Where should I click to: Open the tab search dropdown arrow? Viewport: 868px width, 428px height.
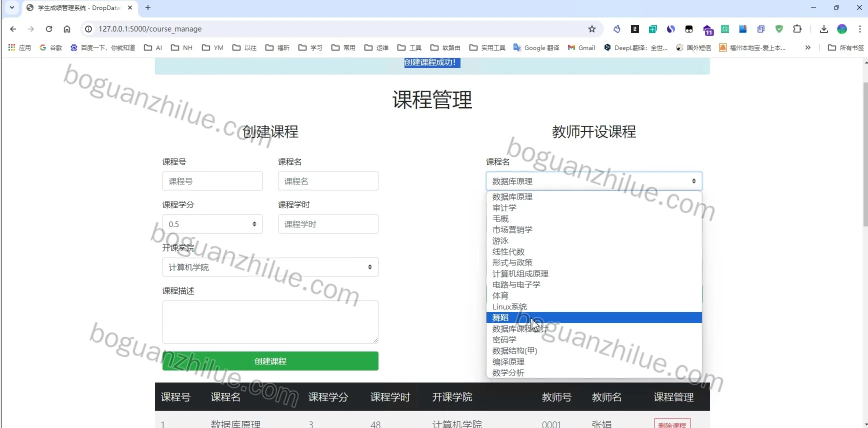[12, 7]
